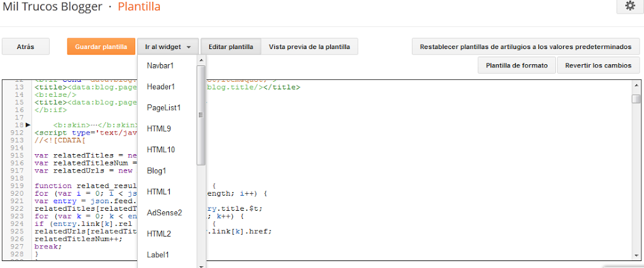Viewport: 644px width, 268px height.
Task: Click the 'Atrás' button
Action: [26, 47]
